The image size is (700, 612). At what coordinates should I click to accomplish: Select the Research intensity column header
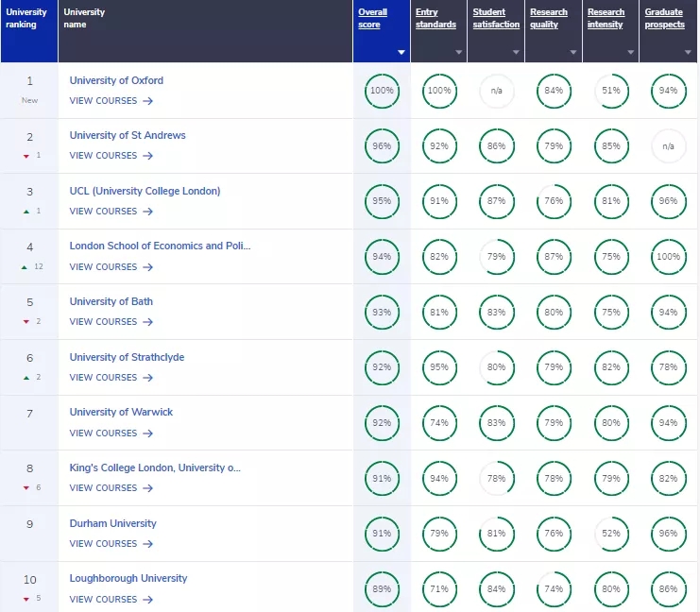click(606, 19)
